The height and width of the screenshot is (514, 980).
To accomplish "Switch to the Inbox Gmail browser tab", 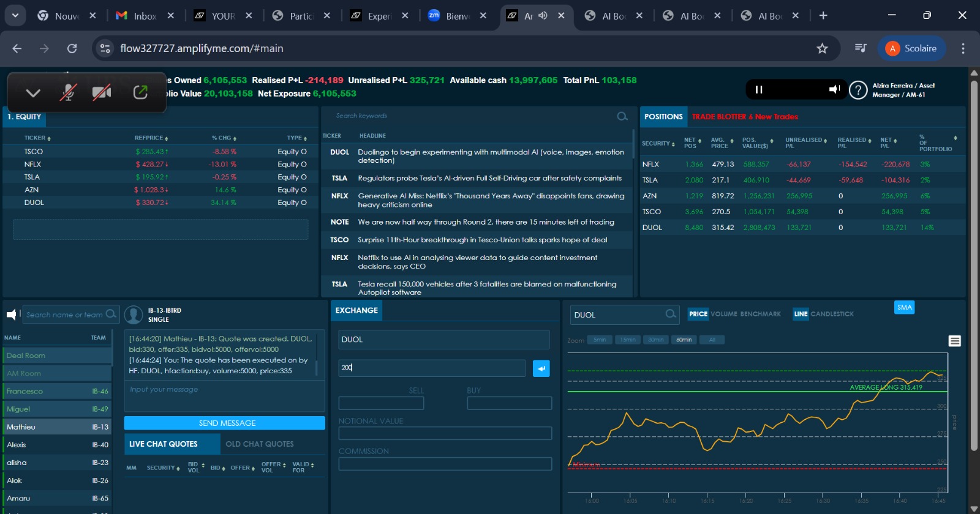I will (x=145, y=16).
